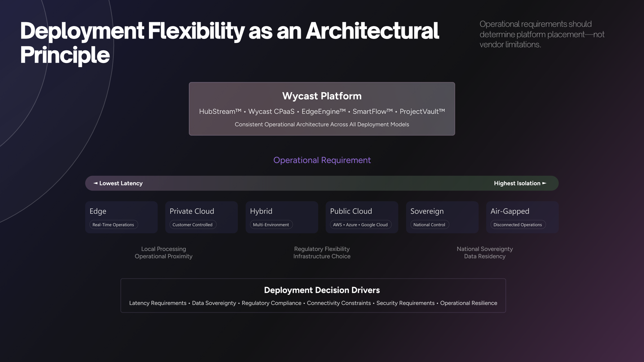
Task: Click the Highest Isolation label
Action: click(520, 183)
